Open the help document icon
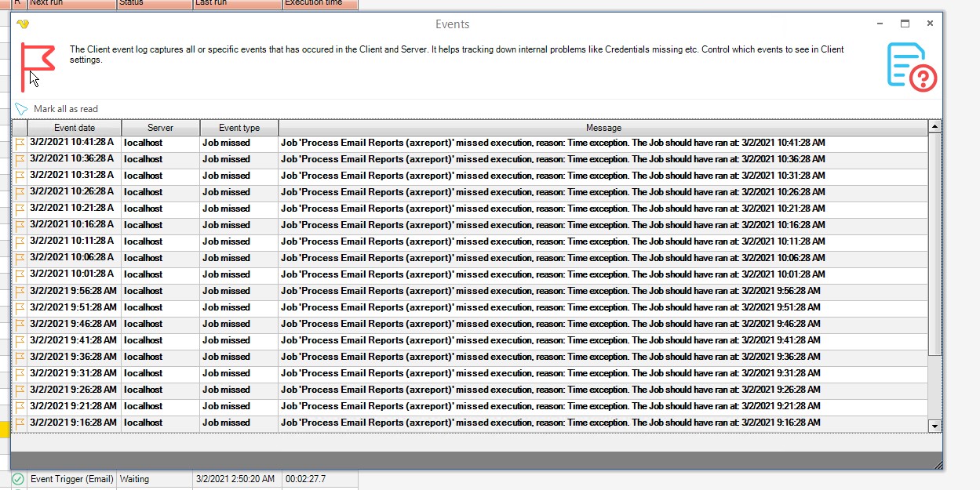Viewport: 980px width, 490px height. coord(912,67)
